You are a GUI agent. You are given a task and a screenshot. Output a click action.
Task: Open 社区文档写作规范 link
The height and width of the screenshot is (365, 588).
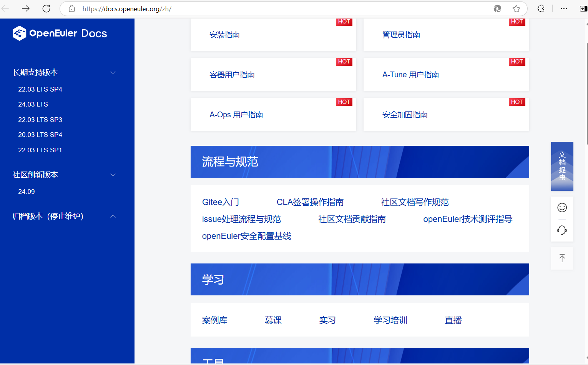(415, 202)
